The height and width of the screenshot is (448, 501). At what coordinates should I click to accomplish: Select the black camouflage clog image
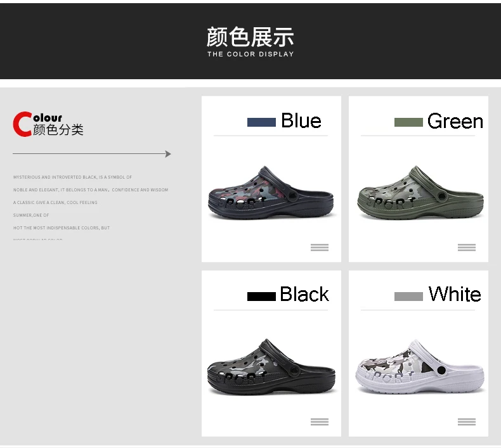(x=271, y=368)
